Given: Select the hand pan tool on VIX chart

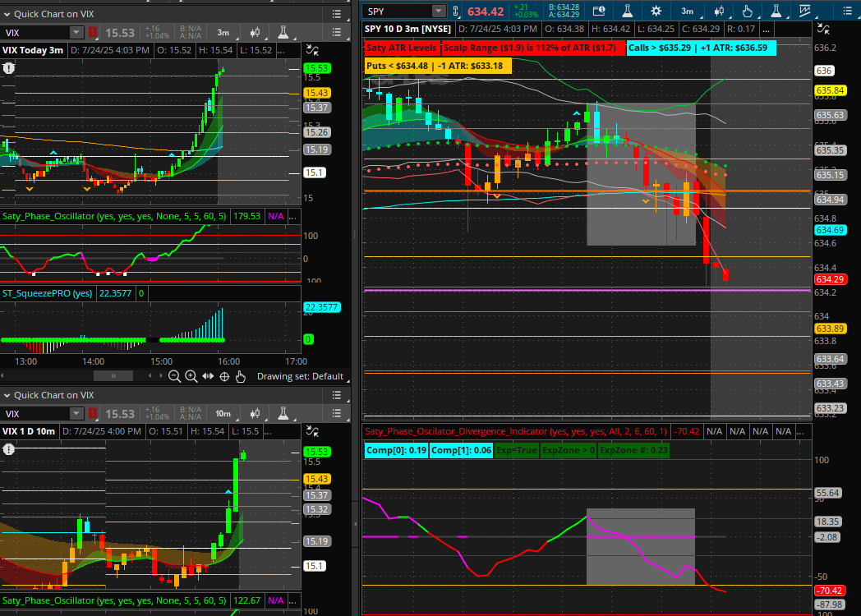Looking at the screenshot, I should [x=241, y=377].
